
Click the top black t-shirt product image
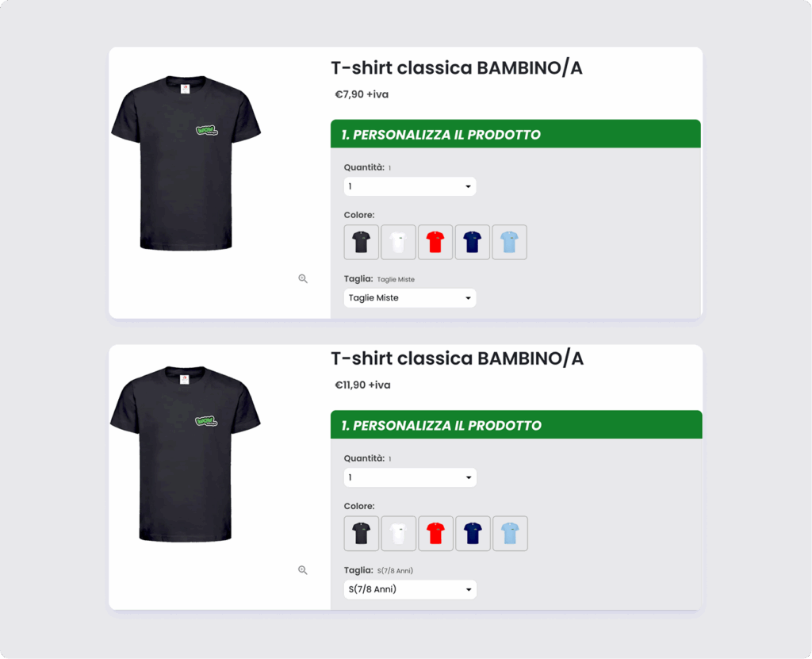186,163
